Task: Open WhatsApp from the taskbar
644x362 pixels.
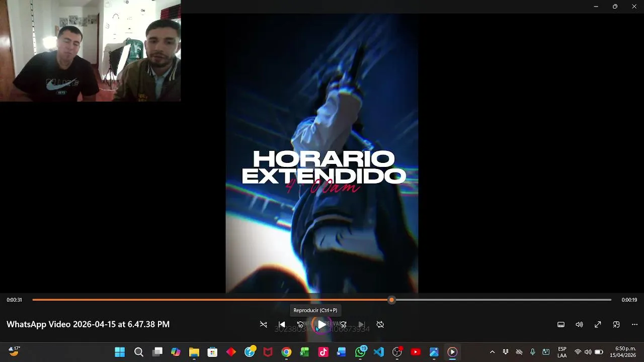Action: pos(360,352)
